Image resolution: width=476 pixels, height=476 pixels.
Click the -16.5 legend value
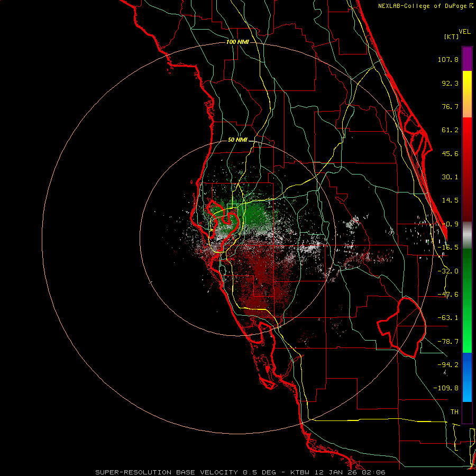[448, 248]
